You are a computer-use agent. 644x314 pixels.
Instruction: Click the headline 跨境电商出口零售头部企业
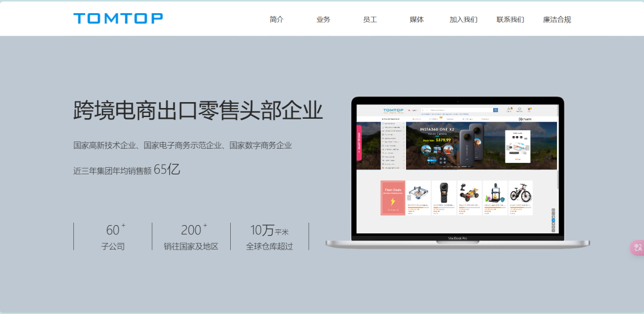[x=198, y=110]
